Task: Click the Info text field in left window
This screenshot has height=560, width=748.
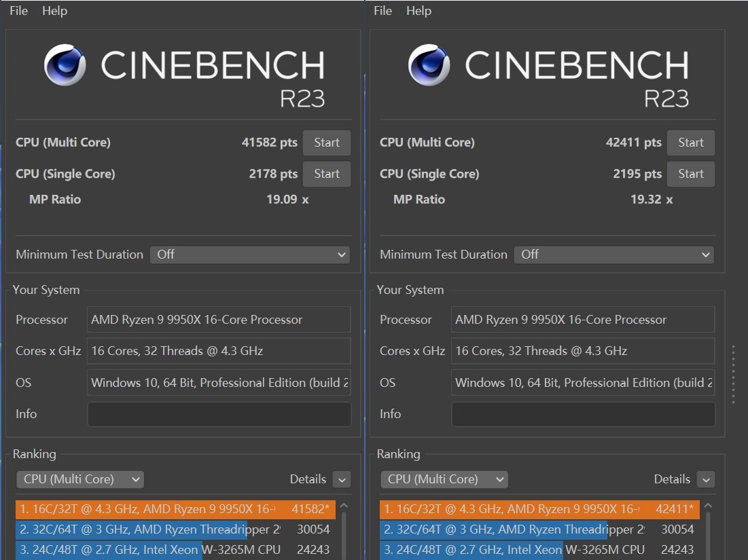Action: (x=219, y=414)
